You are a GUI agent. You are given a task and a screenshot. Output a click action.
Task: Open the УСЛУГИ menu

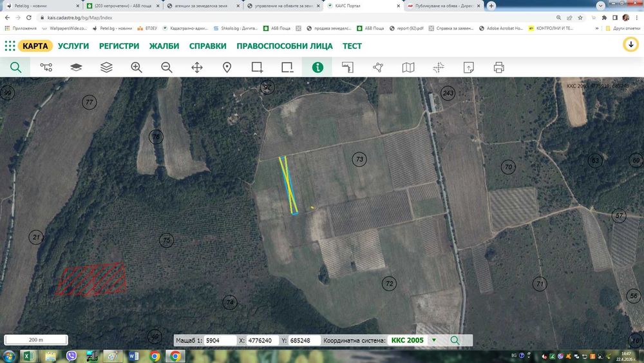point(73,46)
